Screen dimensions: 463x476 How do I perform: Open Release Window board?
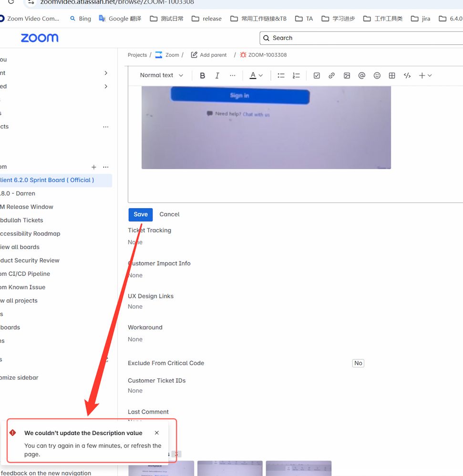(27, 207)
